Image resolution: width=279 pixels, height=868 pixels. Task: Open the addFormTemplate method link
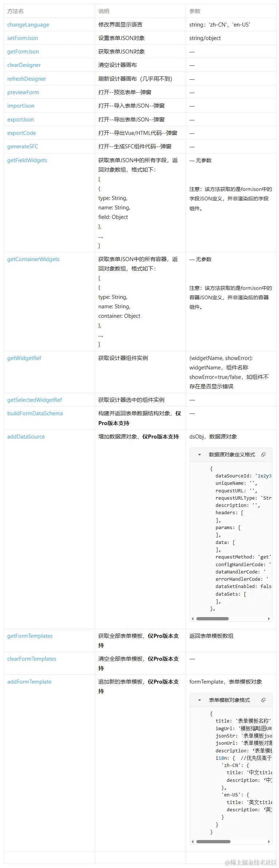pos(29,682)
